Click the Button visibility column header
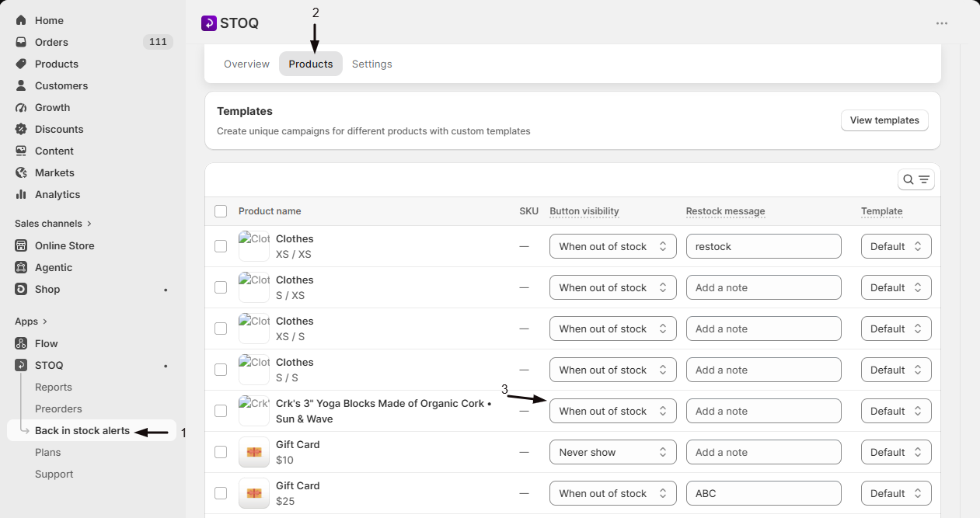Viewport: 980px width, 518px height. pyautogui.click(x=584, y=211)
